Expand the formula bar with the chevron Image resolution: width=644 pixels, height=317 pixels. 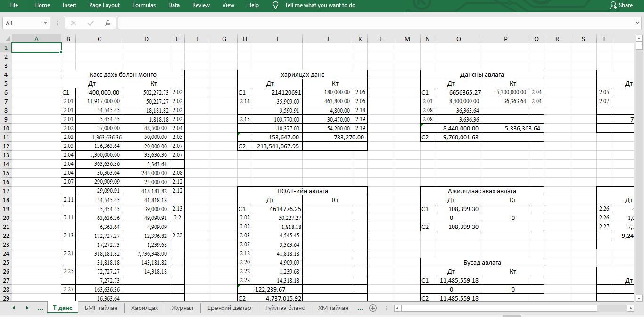coord(637,23)
